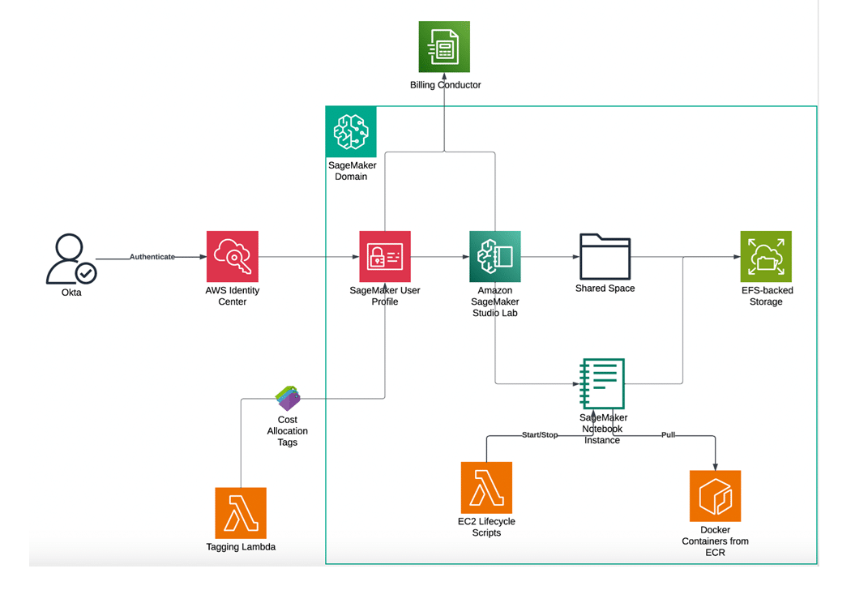Select the Okta user figure
The image size is (868, 590).
[x=70, y=258]
